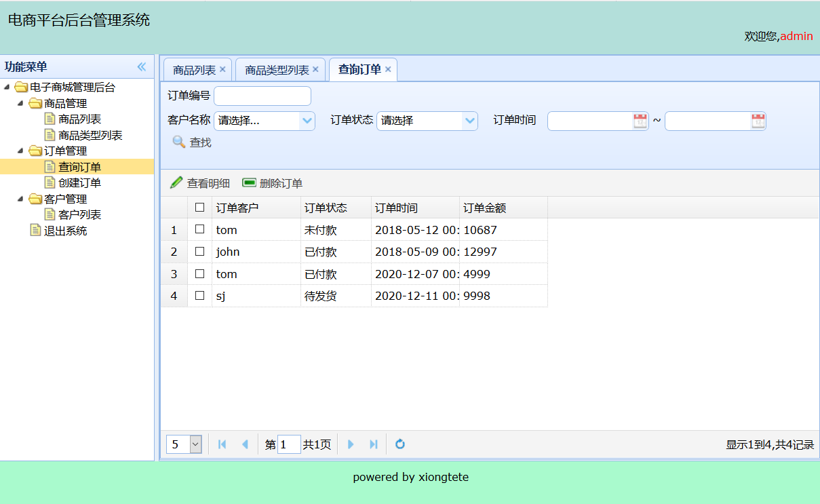The width and height of the screenshot is (820, 504).
Task: Collapse the 订单管理 tree node arrow
Action: point(21,151)
